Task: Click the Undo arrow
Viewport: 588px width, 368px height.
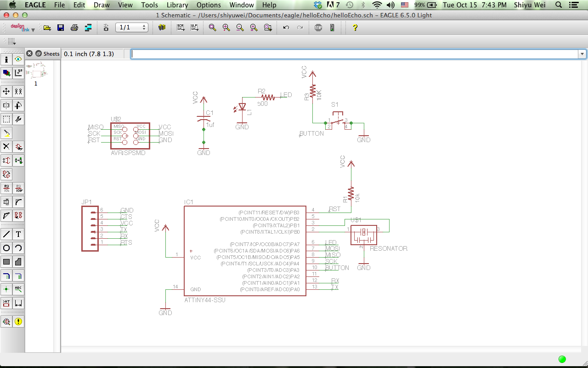Action: (x=286, y=28)
